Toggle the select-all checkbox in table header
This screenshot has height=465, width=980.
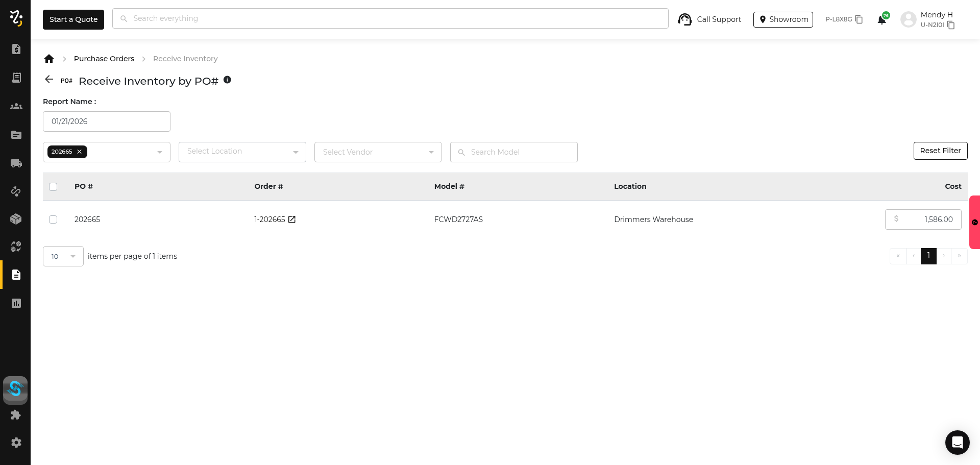53,187
